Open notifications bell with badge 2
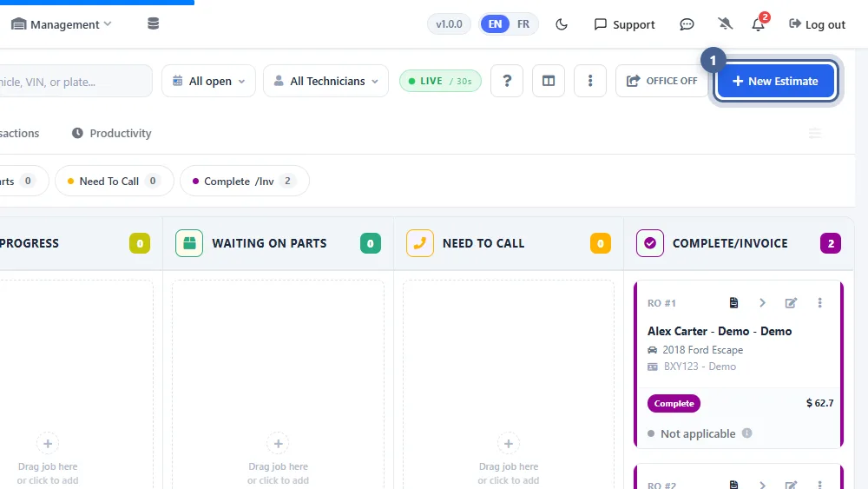The image size is (868, 489). [x=759, y=23]
